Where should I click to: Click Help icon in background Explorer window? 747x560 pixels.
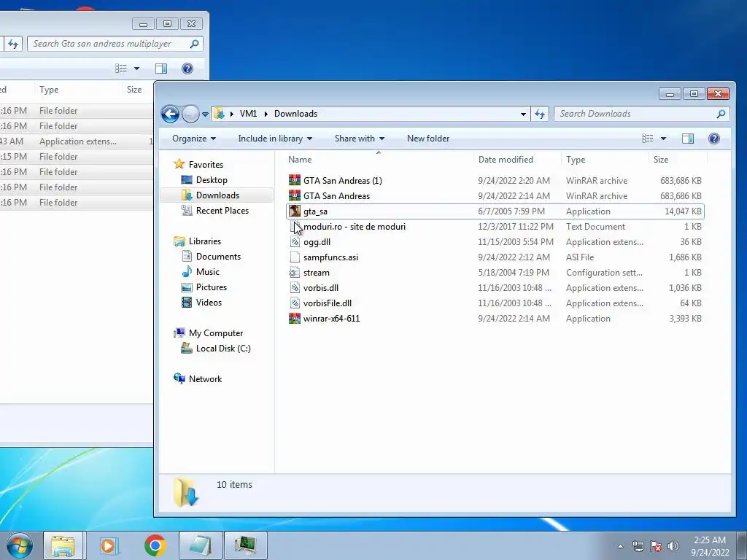coord(187,69)
